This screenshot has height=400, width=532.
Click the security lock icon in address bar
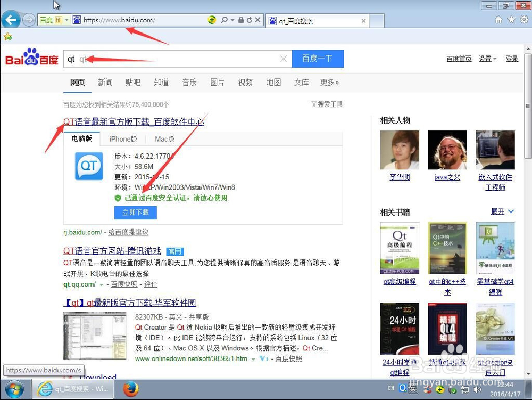pyautogui.click(x=241, y=20)
